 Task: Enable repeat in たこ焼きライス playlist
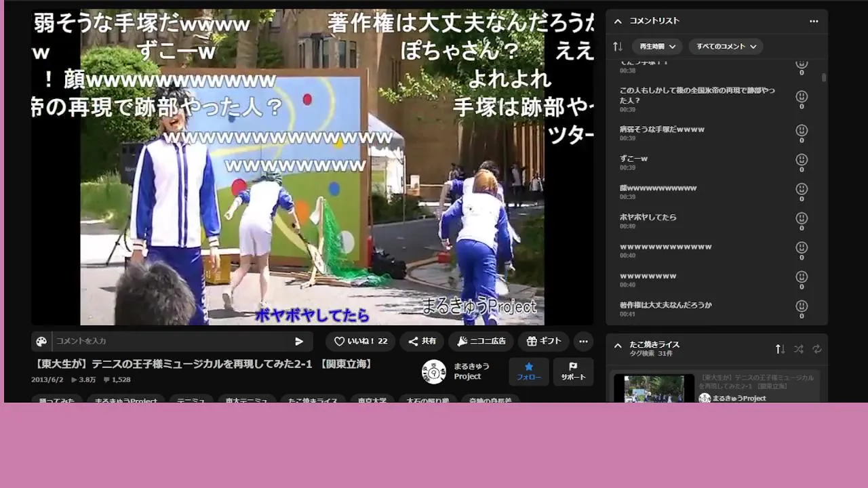[816, 349]
